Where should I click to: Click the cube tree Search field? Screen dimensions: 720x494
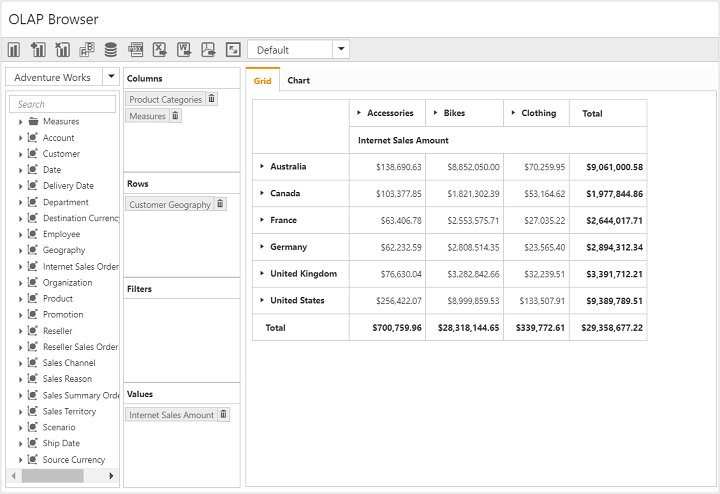[x=64, y=104]
